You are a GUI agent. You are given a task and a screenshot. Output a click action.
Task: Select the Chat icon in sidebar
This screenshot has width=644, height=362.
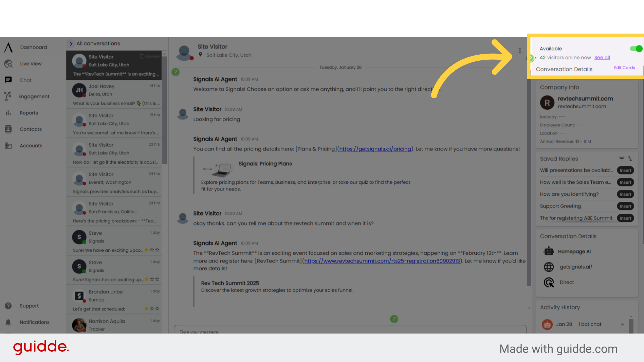pyautogui.click(x=8, y=80)
